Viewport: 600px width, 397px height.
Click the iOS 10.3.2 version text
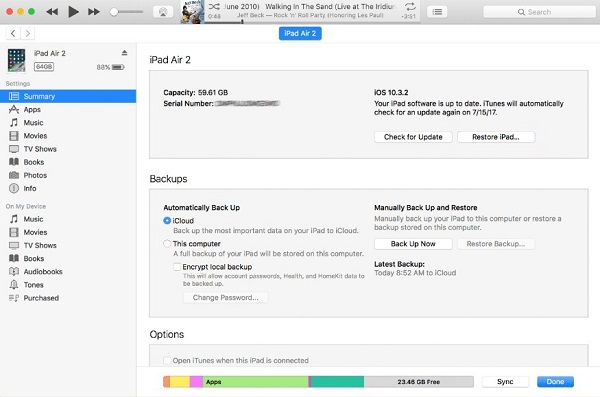(391, 92)
